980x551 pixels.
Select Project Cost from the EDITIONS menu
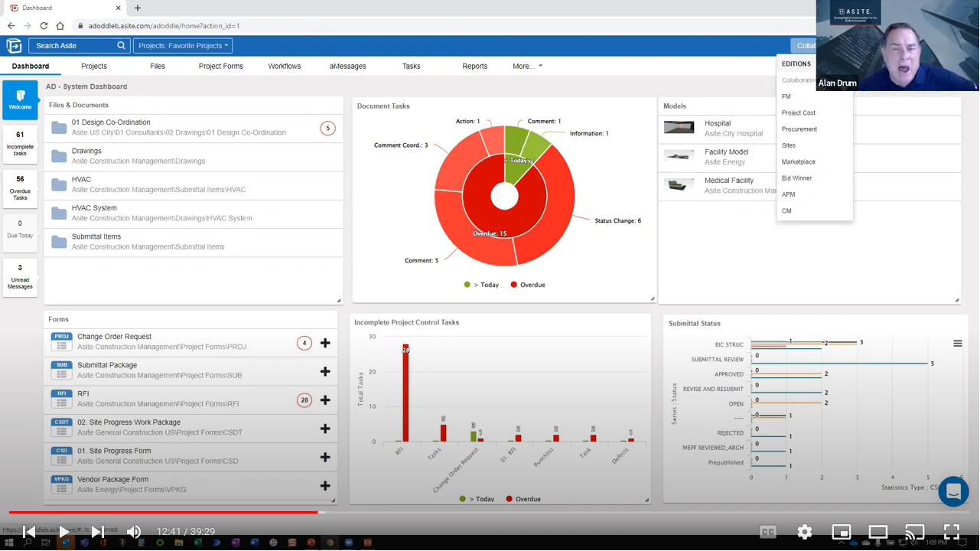click(799, 112)
